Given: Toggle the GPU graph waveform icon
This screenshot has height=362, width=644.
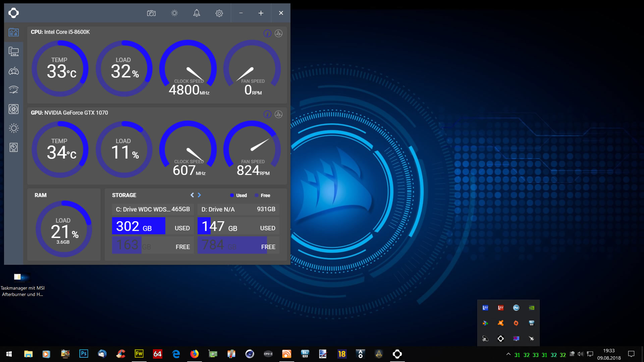Looking at the screenshot, I should coord(278,114).
